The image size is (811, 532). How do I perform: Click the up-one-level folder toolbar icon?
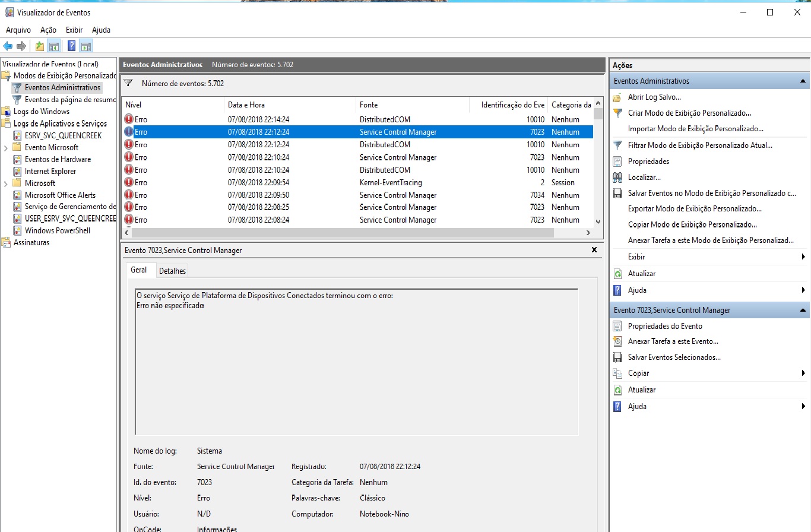tap(39, 46)
